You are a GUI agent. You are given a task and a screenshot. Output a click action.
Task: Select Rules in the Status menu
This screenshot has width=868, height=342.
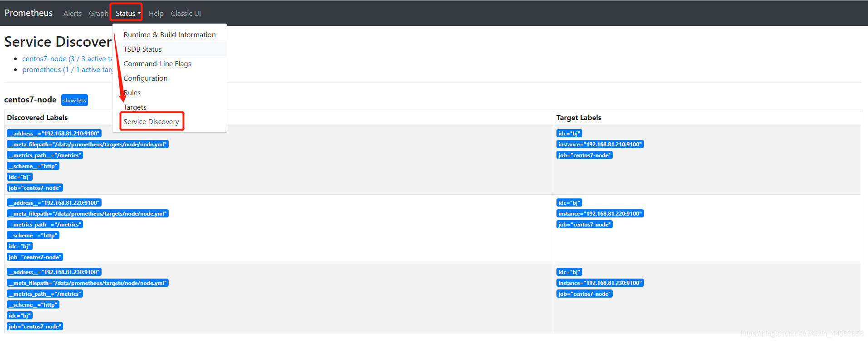click(x=170, y=92)
